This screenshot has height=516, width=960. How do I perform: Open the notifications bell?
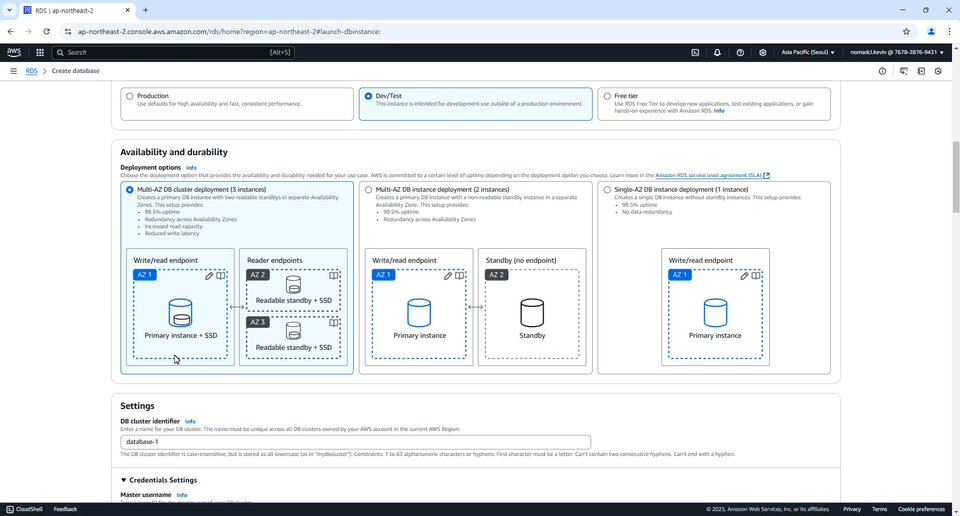(x=717, y=53)
